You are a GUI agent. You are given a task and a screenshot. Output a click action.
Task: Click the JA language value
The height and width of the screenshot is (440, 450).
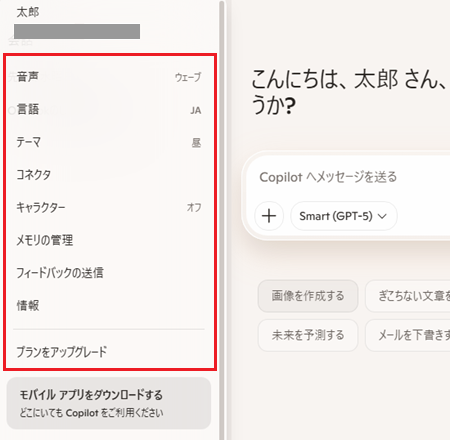tap(196, 110)
